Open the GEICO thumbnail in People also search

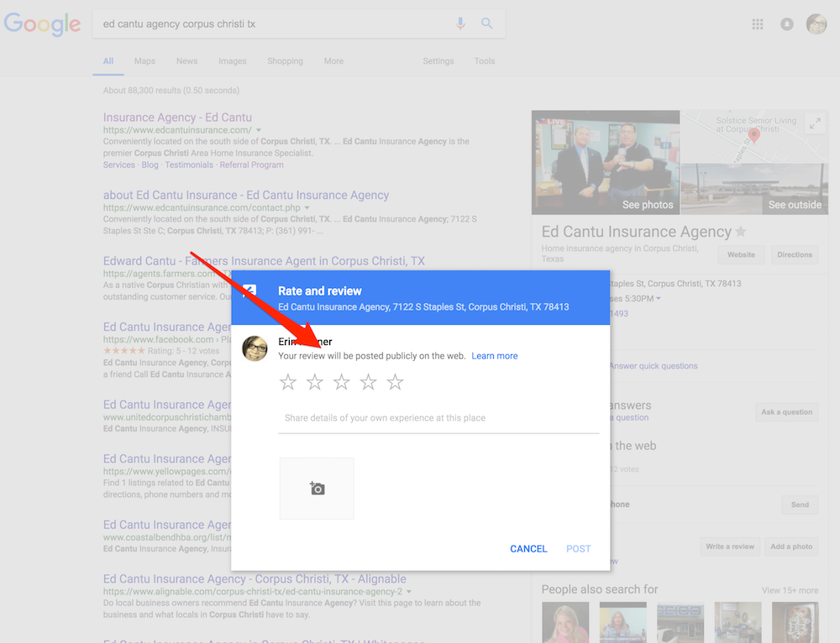tap(680, 622)
